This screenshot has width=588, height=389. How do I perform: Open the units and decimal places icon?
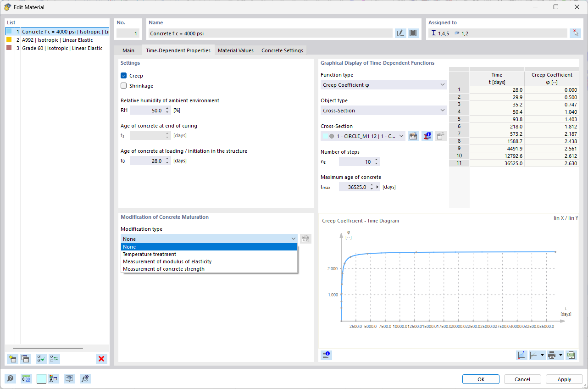pos(26,378)
